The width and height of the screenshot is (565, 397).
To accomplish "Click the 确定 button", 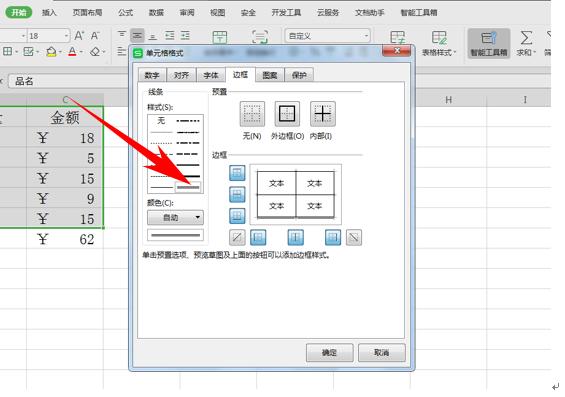I will click(329, 352).
